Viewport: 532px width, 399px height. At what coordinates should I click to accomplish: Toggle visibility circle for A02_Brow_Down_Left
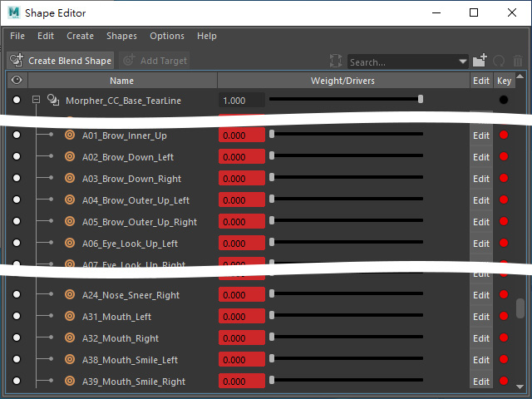click(x=17, y=156)
